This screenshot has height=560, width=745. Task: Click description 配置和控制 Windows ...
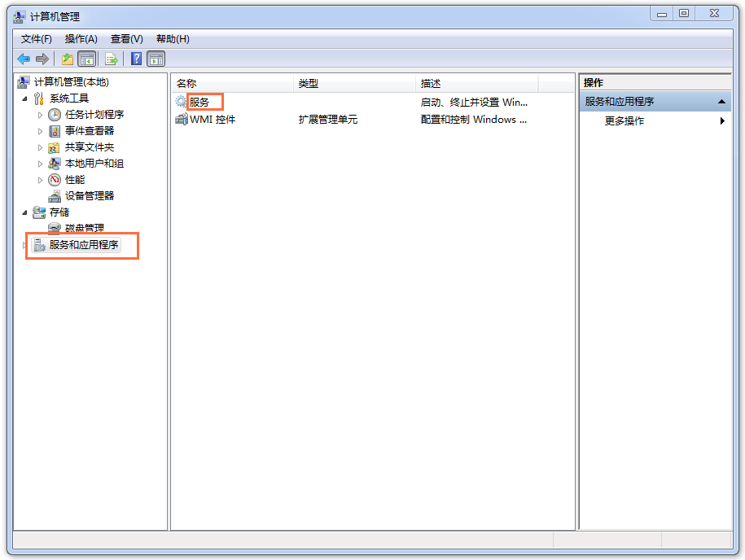473,119
